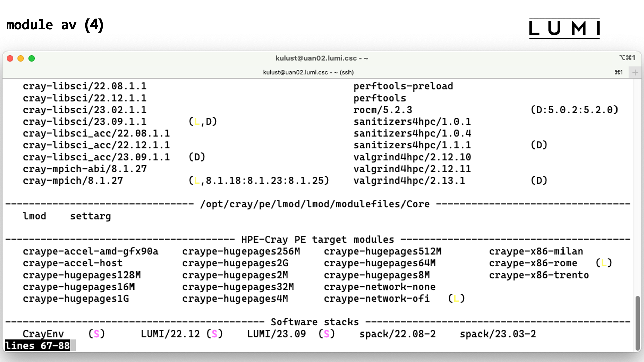Click the pager status lines 67-88
644x362 pixels.
coord(38,346)
